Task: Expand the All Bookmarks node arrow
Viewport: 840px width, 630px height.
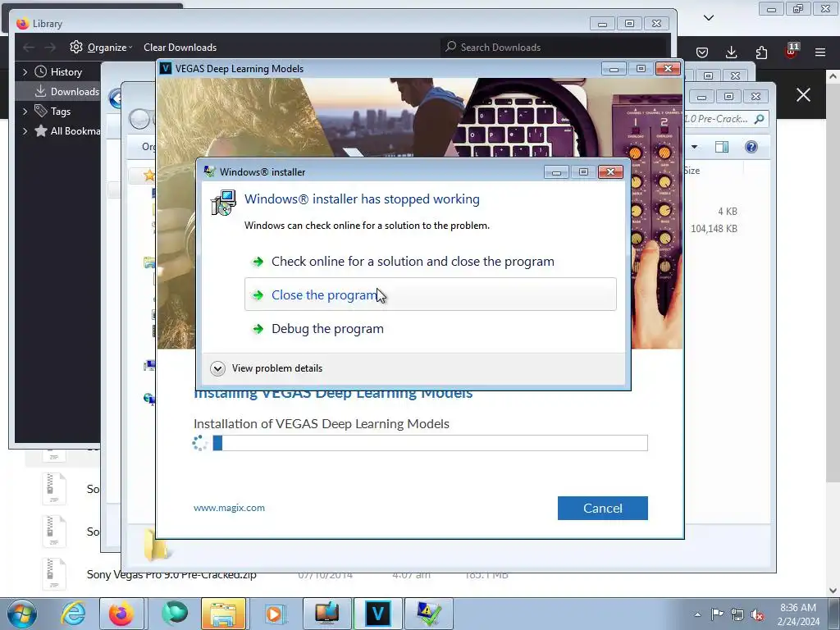Action: click(x=25, y=131)
